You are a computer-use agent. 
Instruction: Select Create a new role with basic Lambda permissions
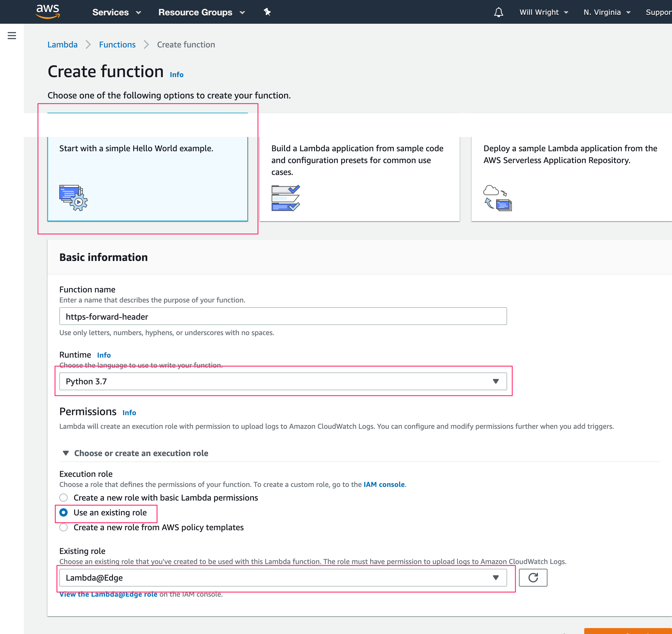[159, 498]
